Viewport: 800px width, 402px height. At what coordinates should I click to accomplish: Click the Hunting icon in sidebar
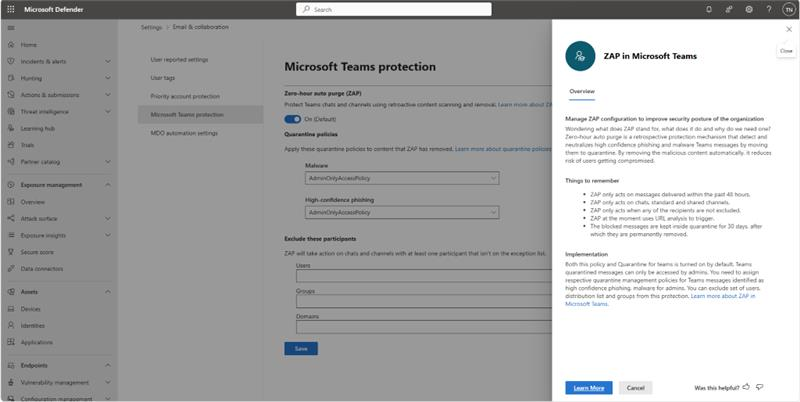(11, 78)
